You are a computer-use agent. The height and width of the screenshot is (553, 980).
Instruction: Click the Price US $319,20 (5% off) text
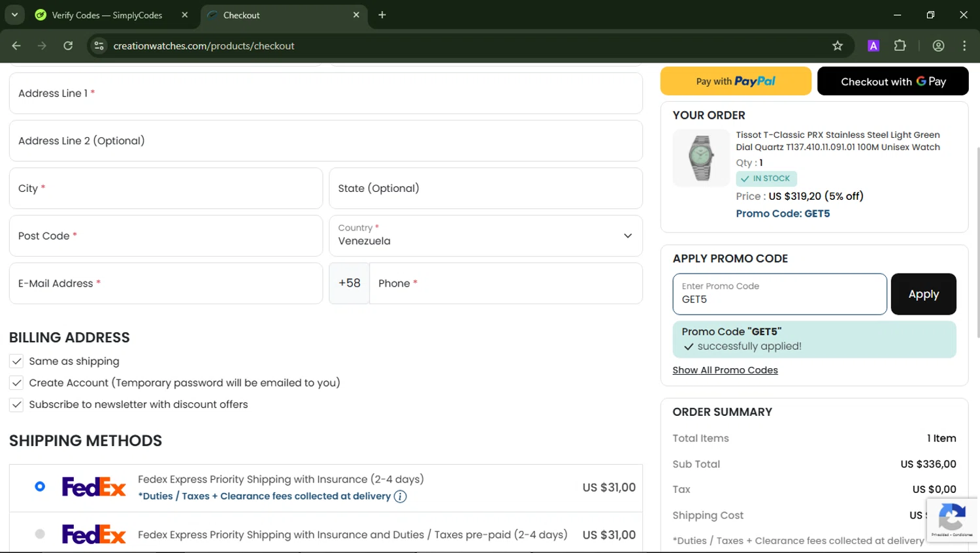[800, 196]
